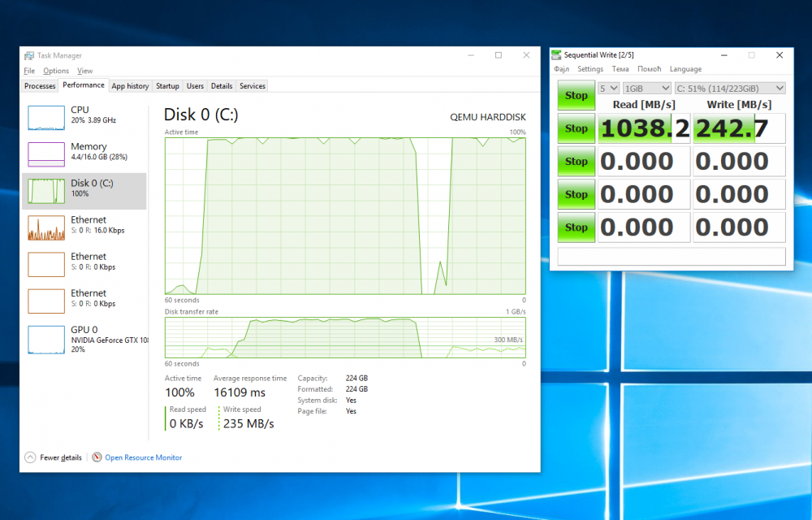Open the test size dropdown 1GiB
The height and width of the screenshot is (520, 812).
coord(647,89)
